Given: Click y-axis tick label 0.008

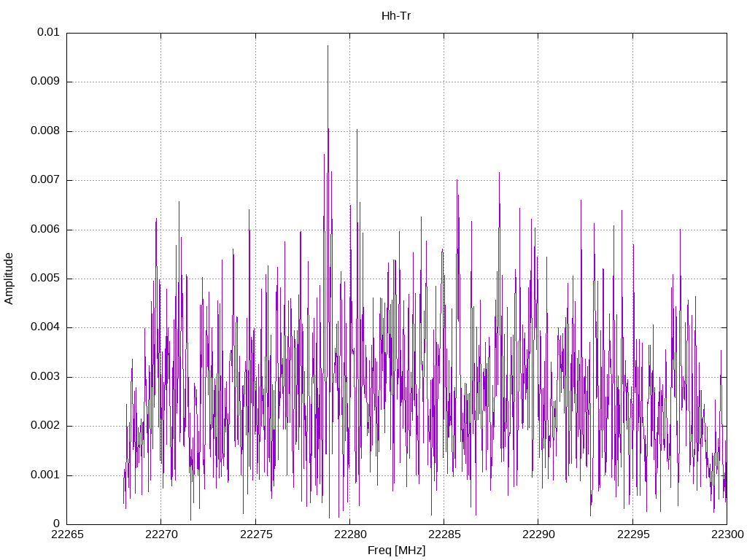Looking at the screenshot, I should [x=45, y=131].
